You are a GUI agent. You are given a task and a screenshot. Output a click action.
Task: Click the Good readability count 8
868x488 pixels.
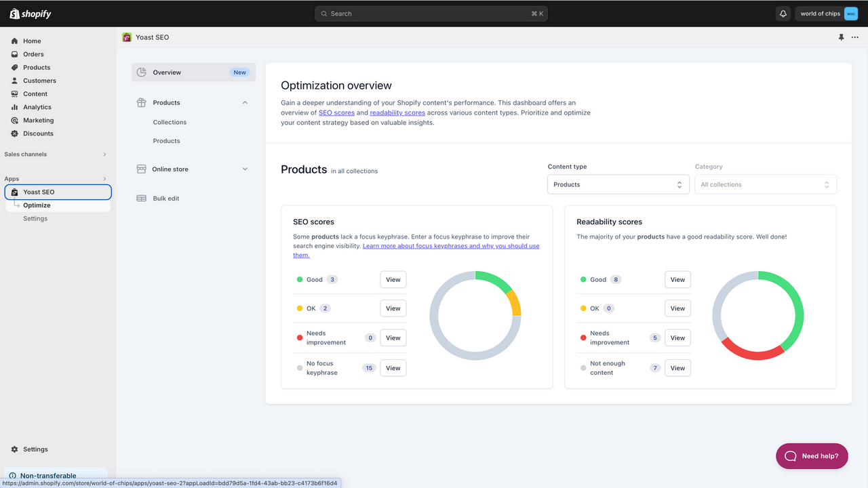pyautogui.click(x=616, y=279)
